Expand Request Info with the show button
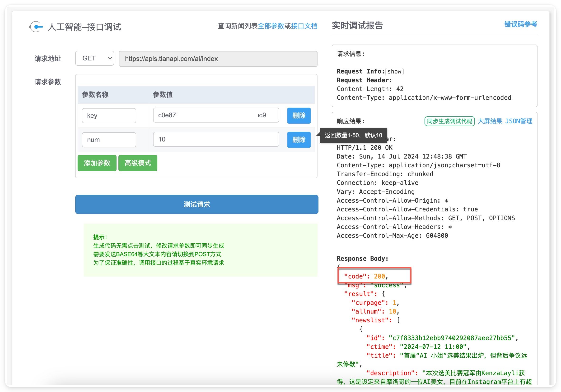 pos(394,72)
